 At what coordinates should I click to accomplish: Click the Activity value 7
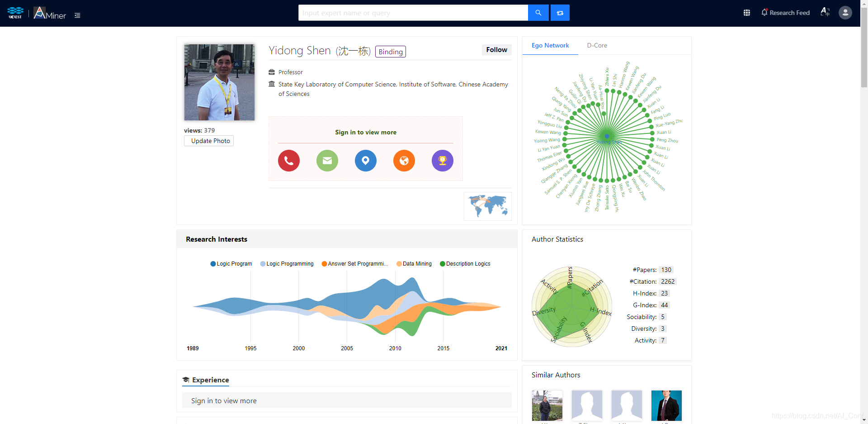coord(663,340)
